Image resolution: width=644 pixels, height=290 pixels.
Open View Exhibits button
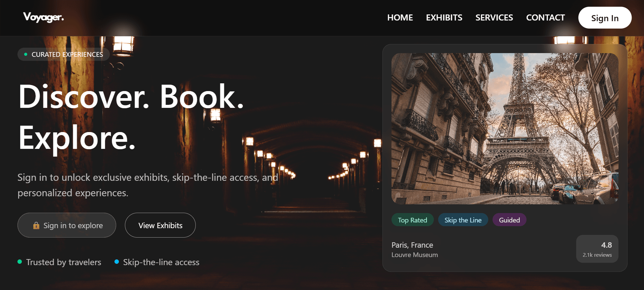tap(160, 225)
